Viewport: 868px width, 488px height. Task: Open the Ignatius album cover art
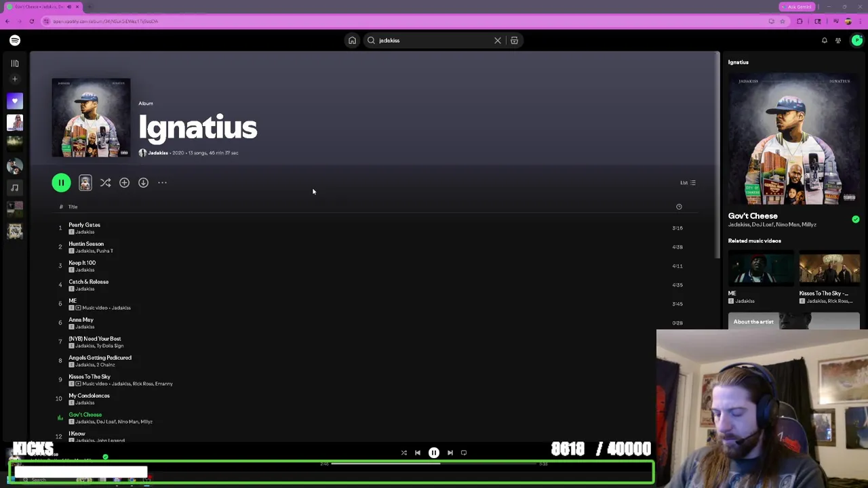click(91, 118)
